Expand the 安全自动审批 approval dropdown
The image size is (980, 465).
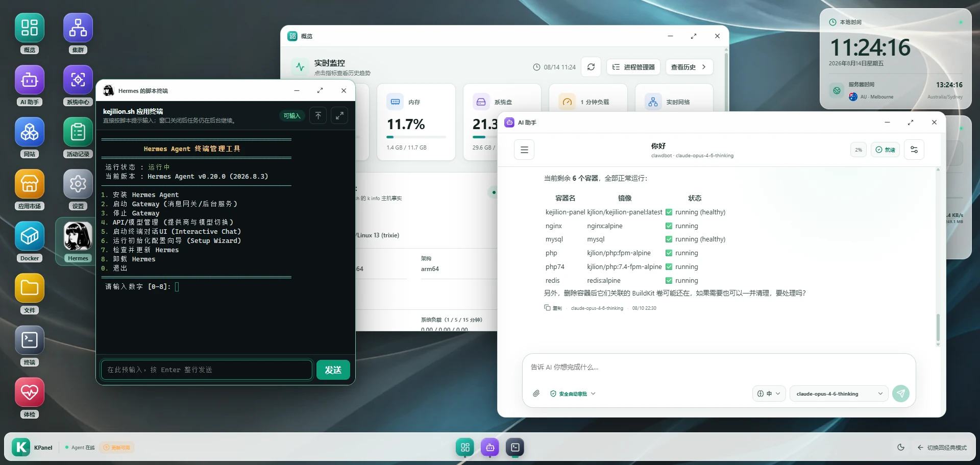[x=573, y=394]
